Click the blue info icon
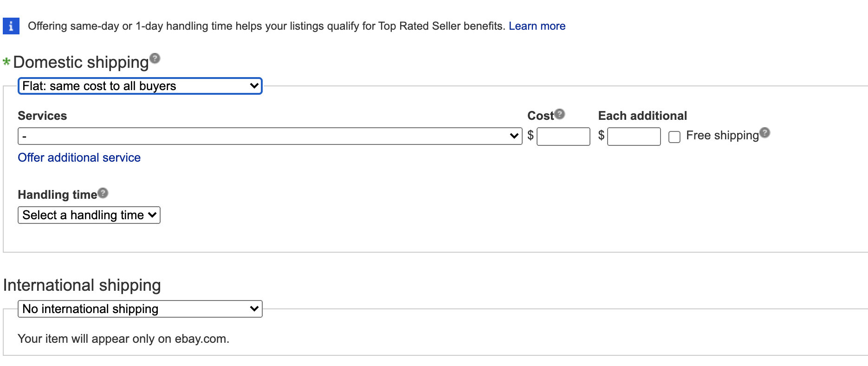This screenshot has width=868, height=366. tap(11, 26)
